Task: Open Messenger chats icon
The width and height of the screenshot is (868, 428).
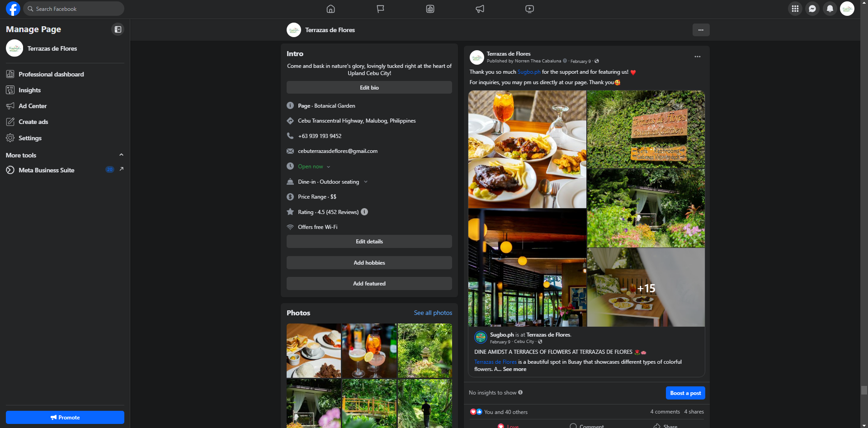Action: pos(812,9)
